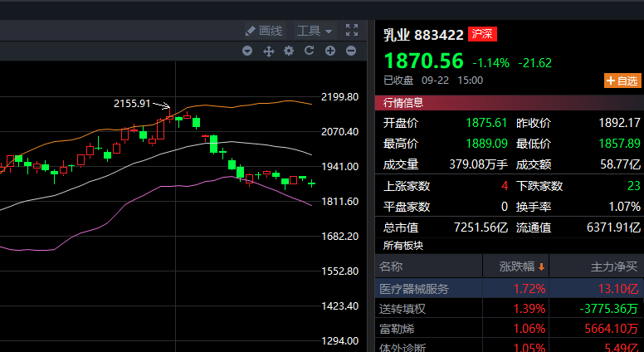The width and height of the screenshot is (644, 352).
Task: Click the 乳业 883422 index title
Action: click(x=423, y=35)
